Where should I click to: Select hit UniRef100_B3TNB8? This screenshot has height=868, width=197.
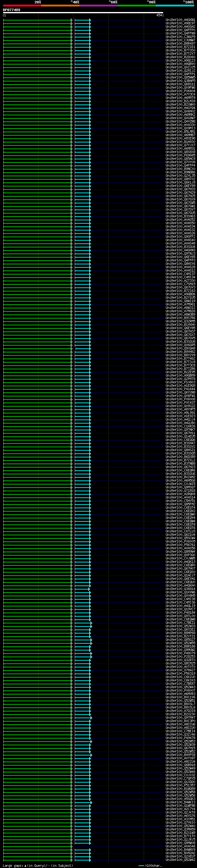[180, 463]
